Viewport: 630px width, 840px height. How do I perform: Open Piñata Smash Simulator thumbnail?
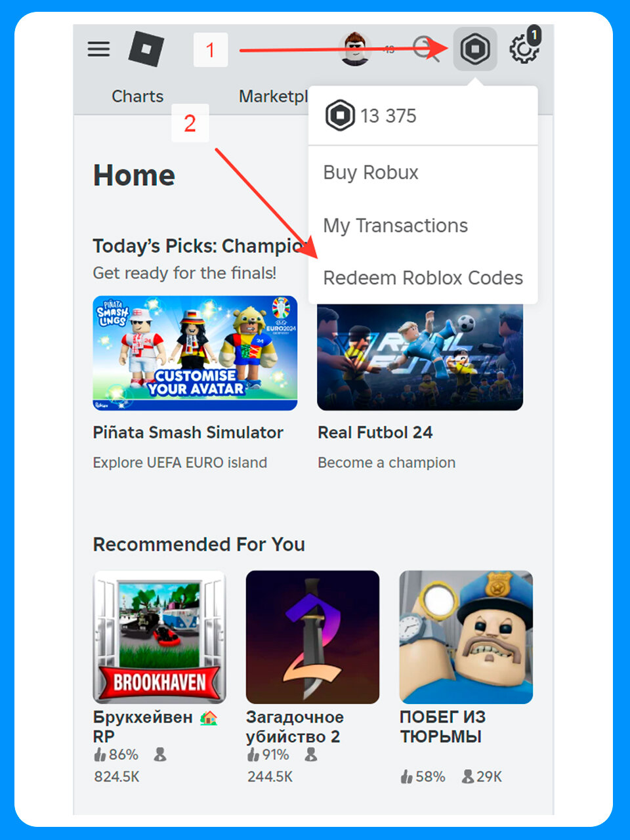tap(195, 353)
